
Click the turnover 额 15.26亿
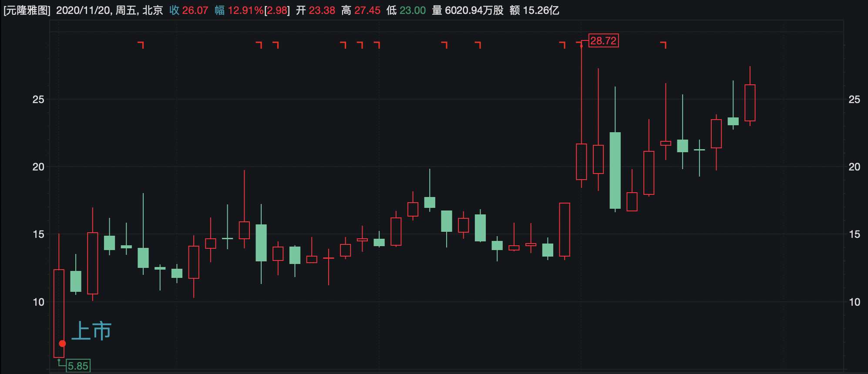click(534, 10)
